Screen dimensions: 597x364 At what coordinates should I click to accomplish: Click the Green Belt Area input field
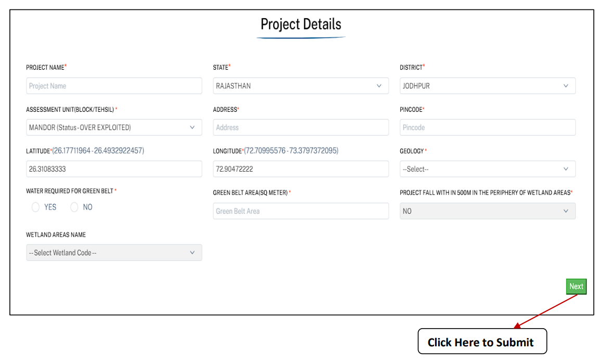coord(300,211)
